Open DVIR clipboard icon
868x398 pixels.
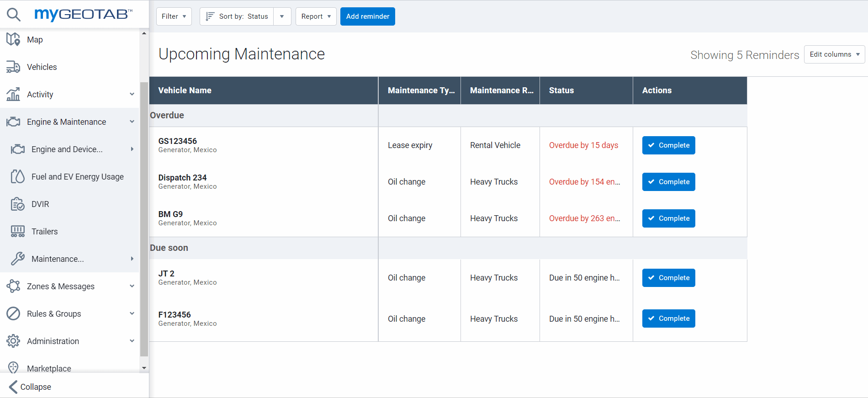tap(18, 204)
